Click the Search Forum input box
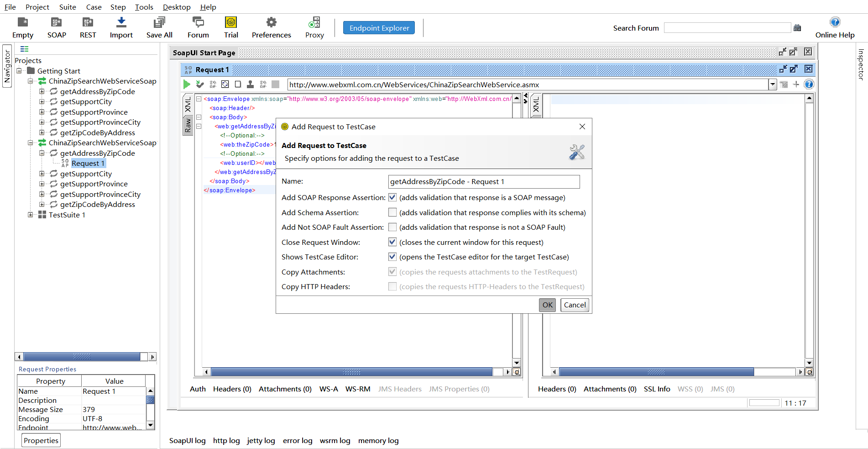This screenshot has width=868, height=449. point(727,28)
